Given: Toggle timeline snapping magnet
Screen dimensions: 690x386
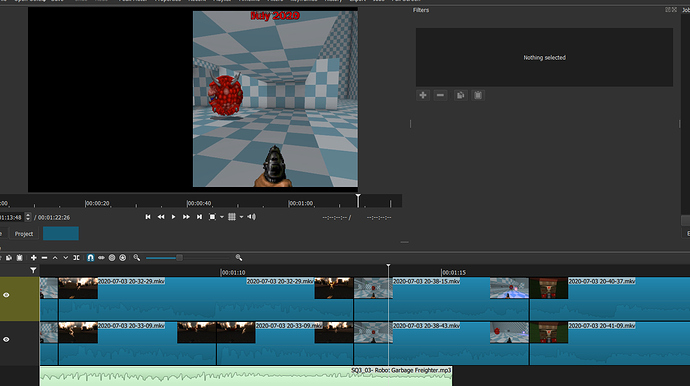Looking at the screenshot, I should point(90,258).
